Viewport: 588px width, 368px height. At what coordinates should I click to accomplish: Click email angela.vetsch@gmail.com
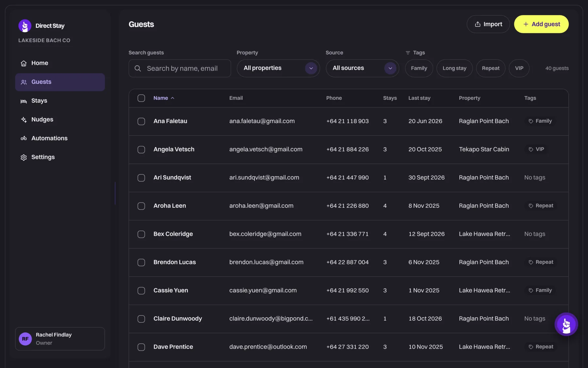(x=266, y=149)
